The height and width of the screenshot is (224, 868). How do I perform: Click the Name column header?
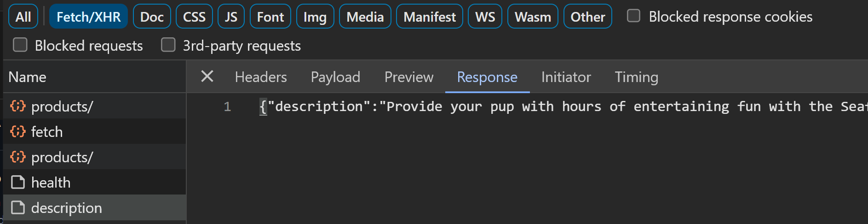28,77
